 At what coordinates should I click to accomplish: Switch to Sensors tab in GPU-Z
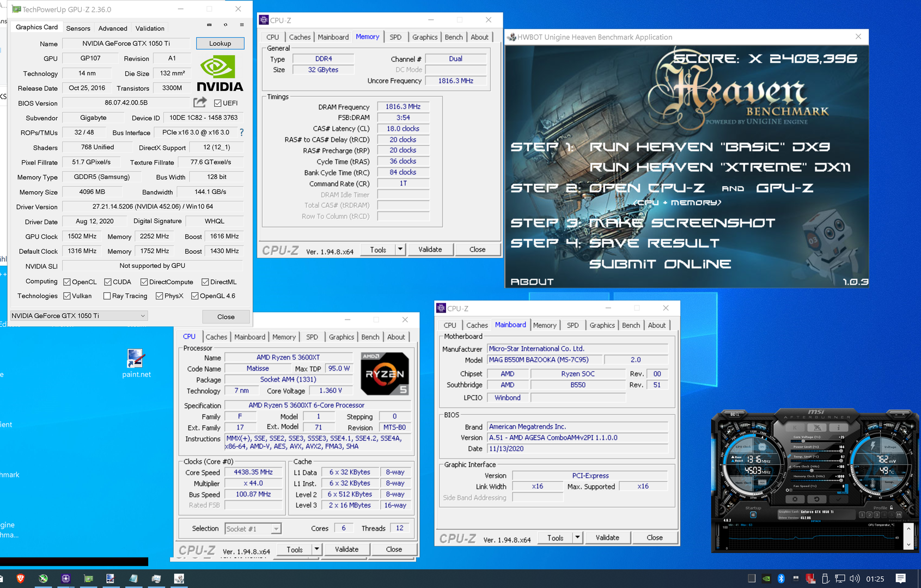pyautogui.click(x=78, y=28)
